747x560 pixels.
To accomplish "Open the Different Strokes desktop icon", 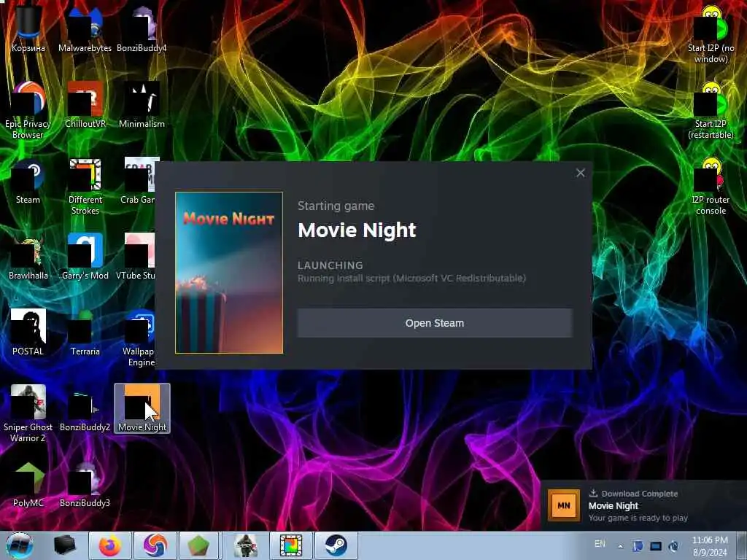I will coord(85,186).
